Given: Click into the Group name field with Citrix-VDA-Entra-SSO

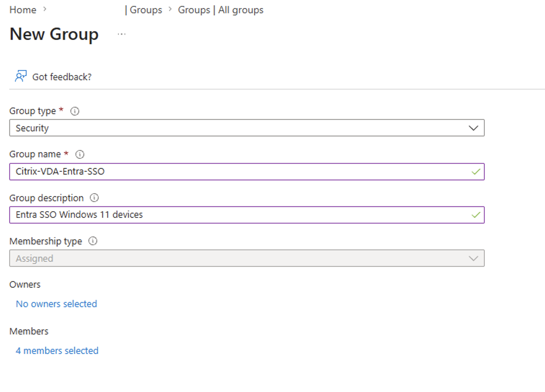Looking at the screenshot, I should click(x=247, y=172).
